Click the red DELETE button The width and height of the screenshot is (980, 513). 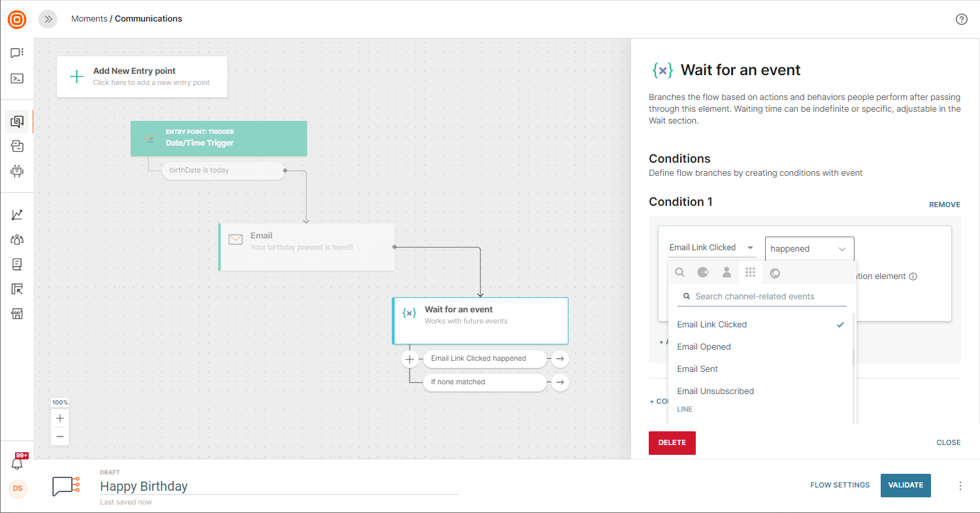(672, 443)
